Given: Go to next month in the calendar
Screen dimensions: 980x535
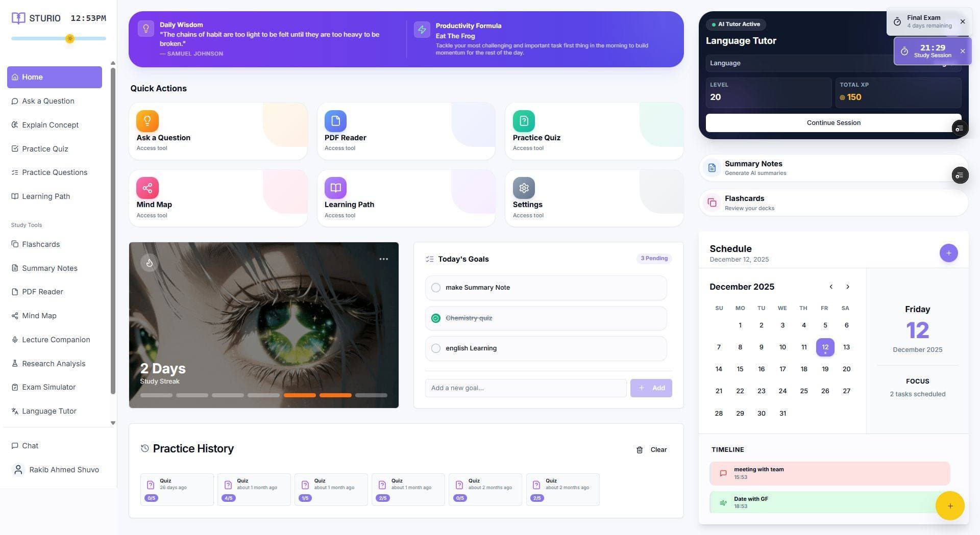Looking at the screenshot, I should point(847,287).
